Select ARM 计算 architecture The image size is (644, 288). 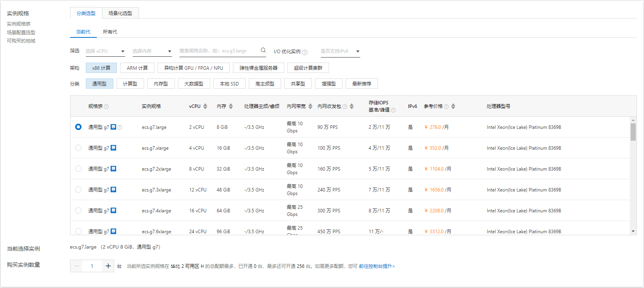(137, 68)
